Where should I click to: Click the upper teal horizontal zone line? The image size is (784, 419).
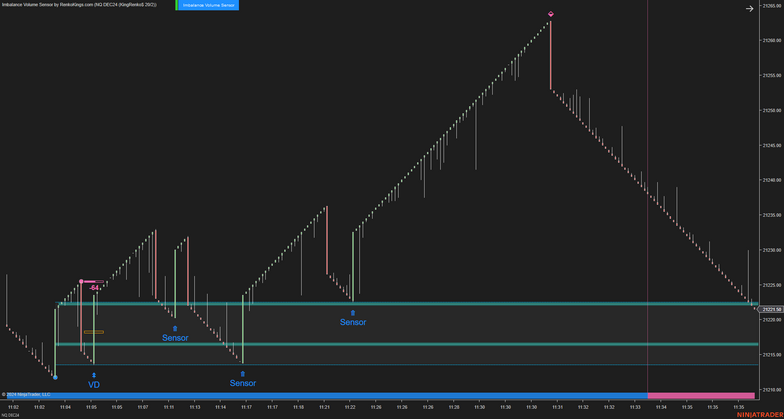[x=400, y=303]
